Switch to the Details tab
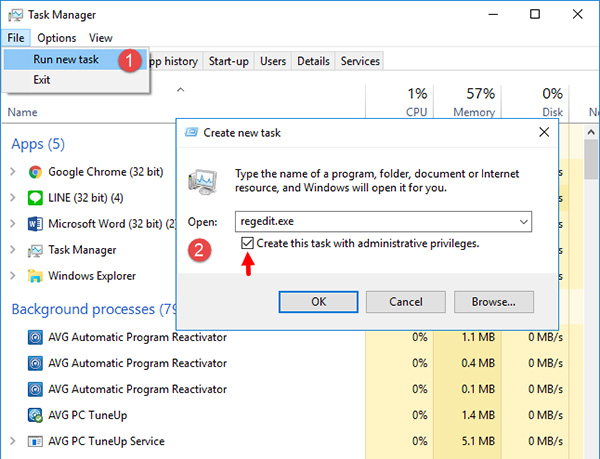The height and width of the screenshot is (459, 600). point(313,61)
